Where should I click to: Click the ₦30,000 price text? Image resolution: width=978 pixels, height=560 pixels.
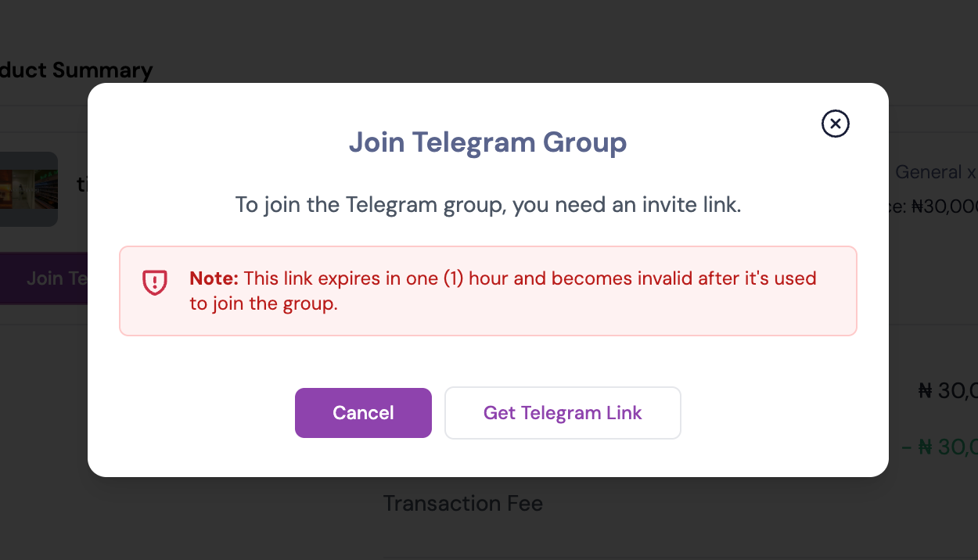(944, 206)
